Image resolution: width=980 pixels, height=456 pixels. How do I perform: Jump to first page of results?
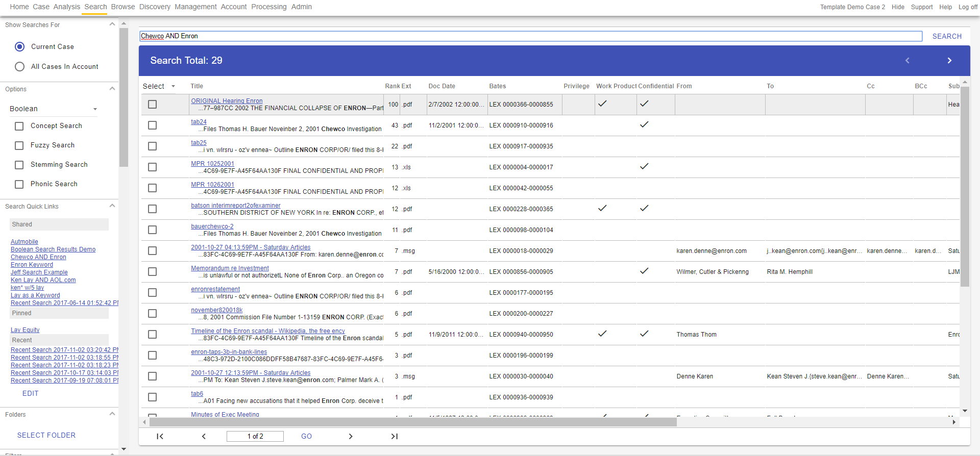pyautogui.click(x=160, y=436)
